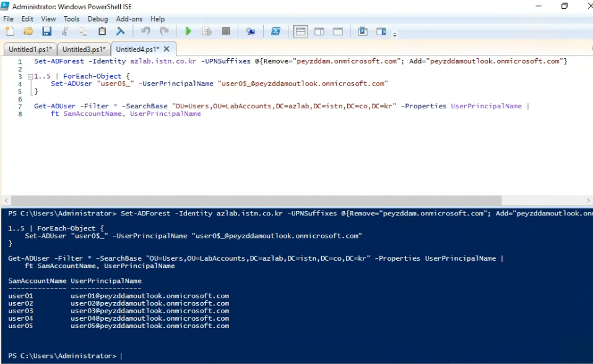This screenshot has height=364, width=593.
Task: Open New Remote PowerShell Tab icon
Action: coord(250,32)
